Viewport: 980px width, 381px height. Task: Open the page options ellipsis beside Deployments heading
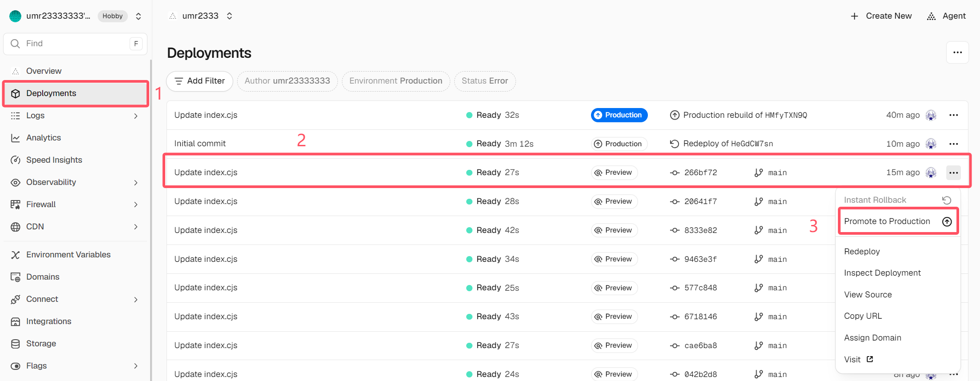[957, 52]
